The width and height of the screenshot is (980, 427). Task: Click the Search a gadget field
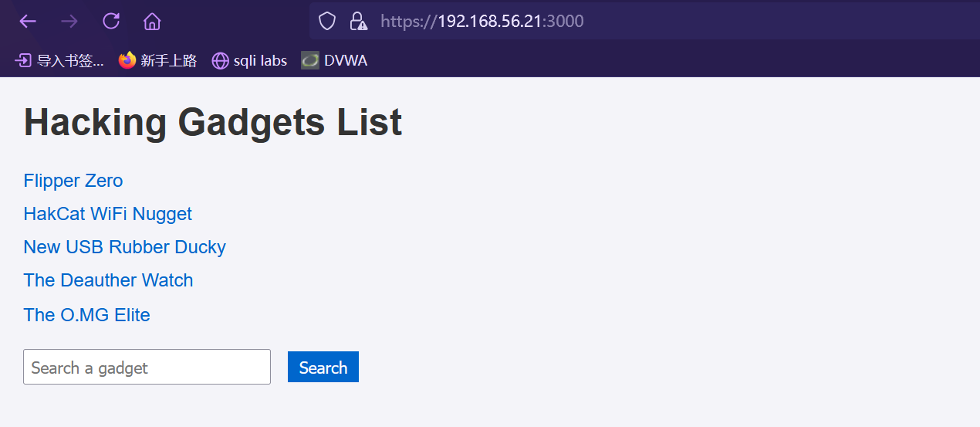click(147, 367)
